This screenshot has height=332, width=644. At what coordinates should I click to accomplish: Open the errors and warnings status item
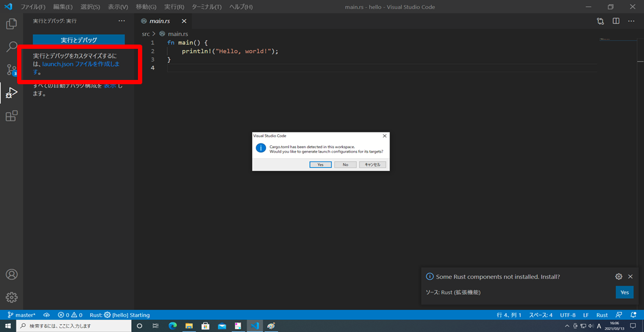point(70,315)
